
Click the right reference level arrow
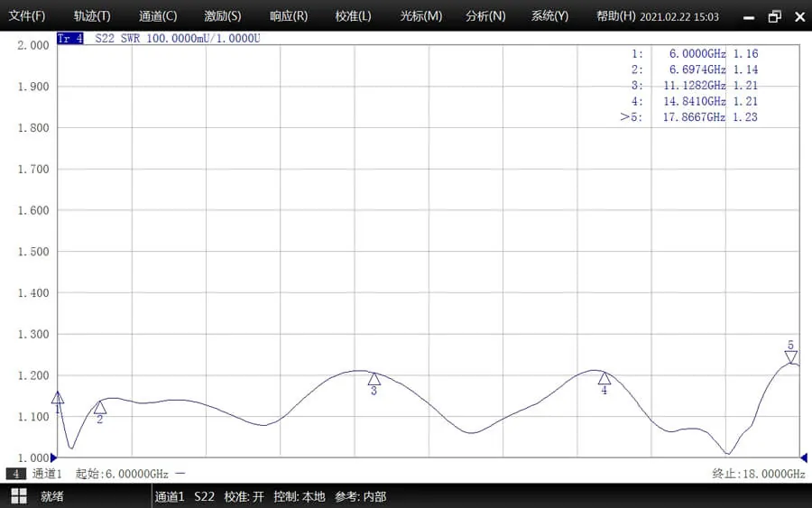804,457
